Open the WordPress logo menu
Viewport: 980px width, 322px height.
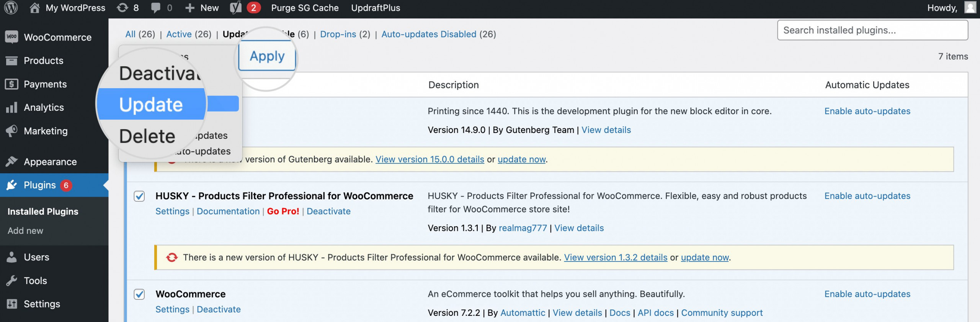(11, 8)
